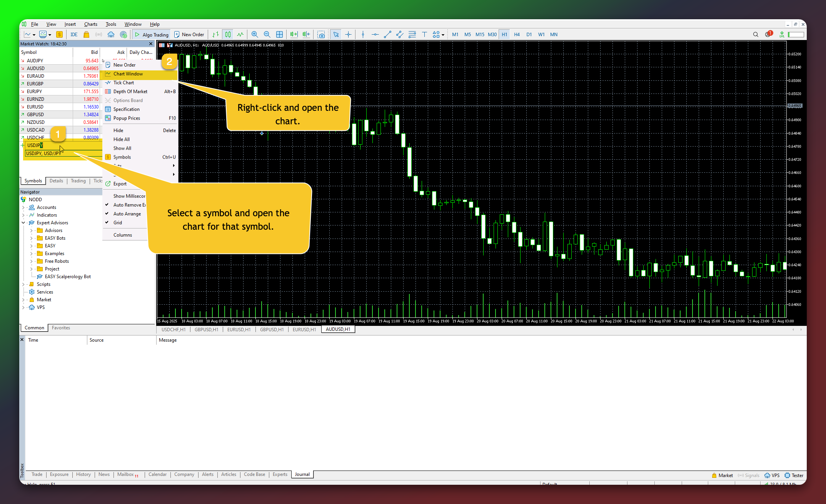826x504 pixels.
Task: Select GBPUSD row in Market Watch
Action: (x=35, y=114)
